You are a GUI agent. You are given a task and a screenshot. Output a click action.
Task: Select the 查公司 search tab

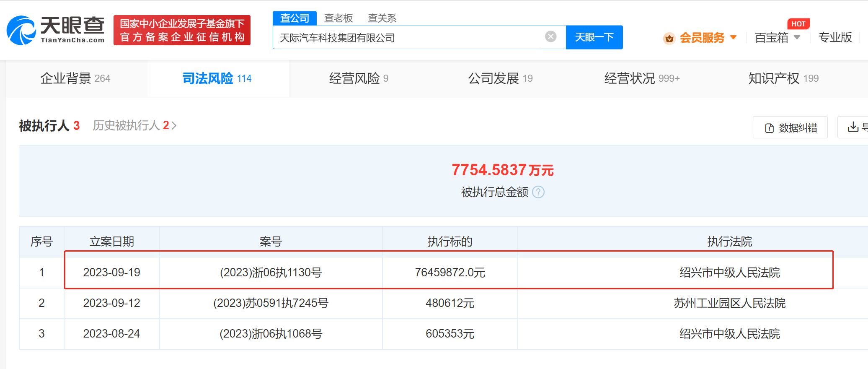coord(294,18)
